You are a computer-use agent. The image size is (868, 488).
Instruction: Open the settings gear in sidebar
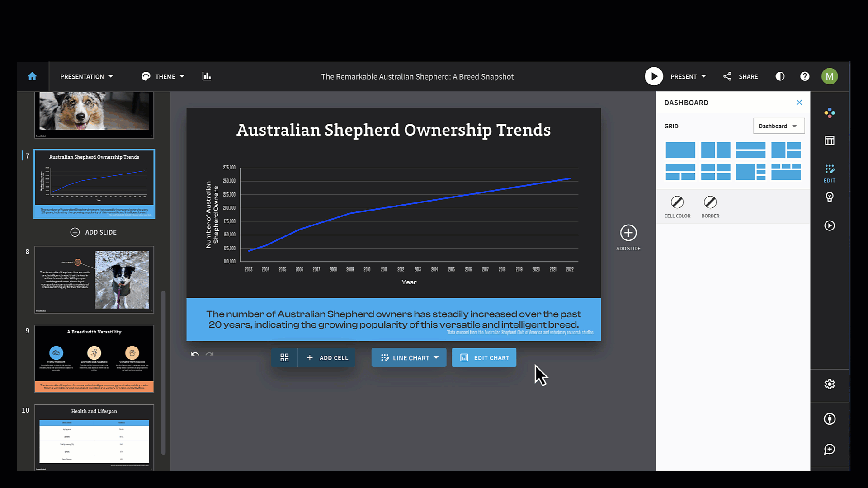(x=830, y=384)
